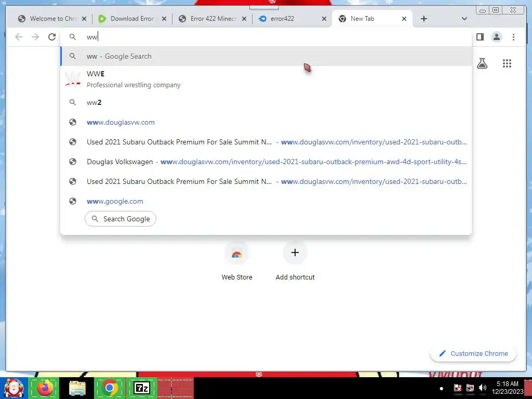Close the Welcome to Chrome tab
Image resolution: width=532 pixels, height=399 pixels.
tap(84, 19)
